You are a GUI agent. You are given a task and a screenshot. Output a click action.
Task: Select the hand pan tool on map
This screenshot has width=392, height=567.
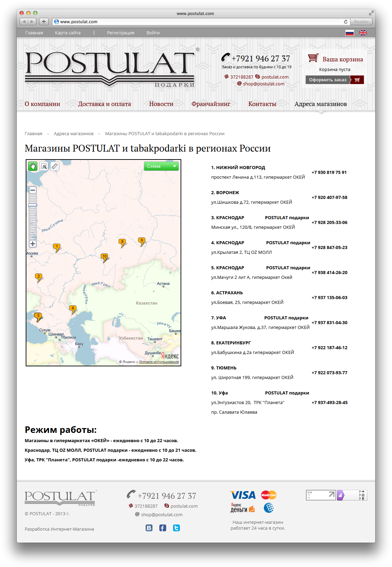coord(33,166)
